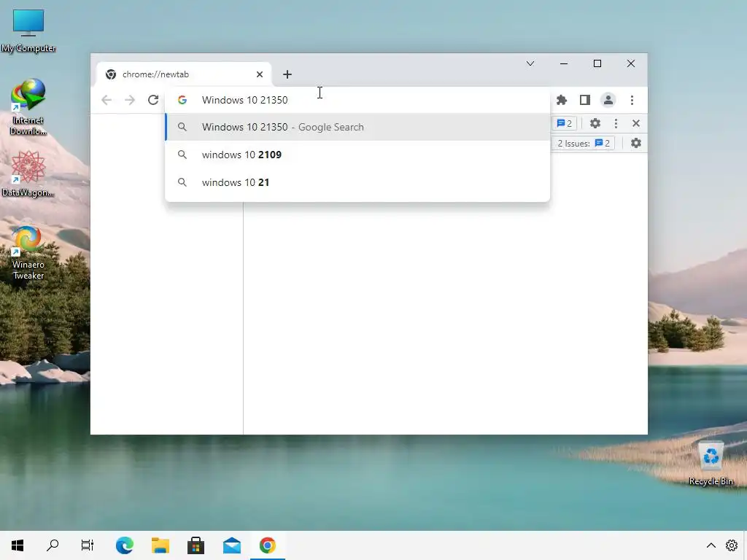
Task: Open the Chrome profile avatar
Action: pyautogui.click(x=608, y=100)
